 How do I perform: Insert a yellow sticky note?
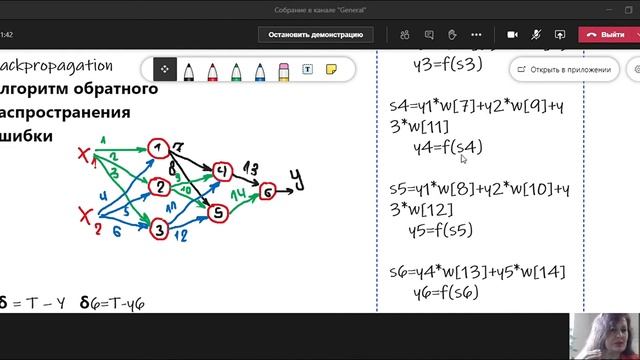pyautogui.click(x=331, y=69)
